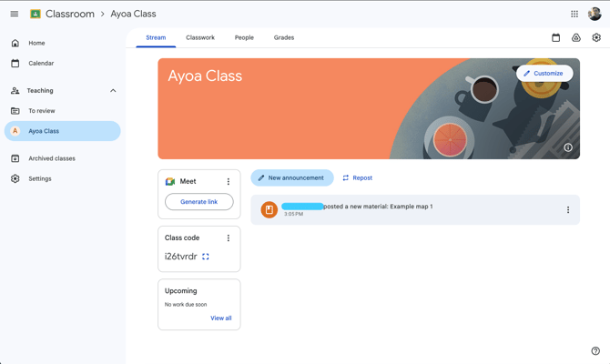The height and width of the screenshot is (364, 610).
Task: Open the Example map 1 material post
Action: pos(378,207)
